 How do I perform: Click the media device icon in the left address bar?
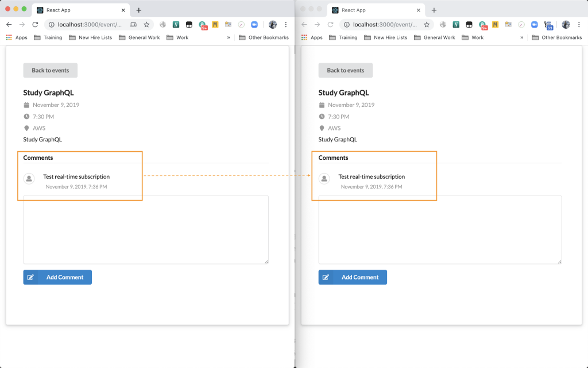point(134,25)
